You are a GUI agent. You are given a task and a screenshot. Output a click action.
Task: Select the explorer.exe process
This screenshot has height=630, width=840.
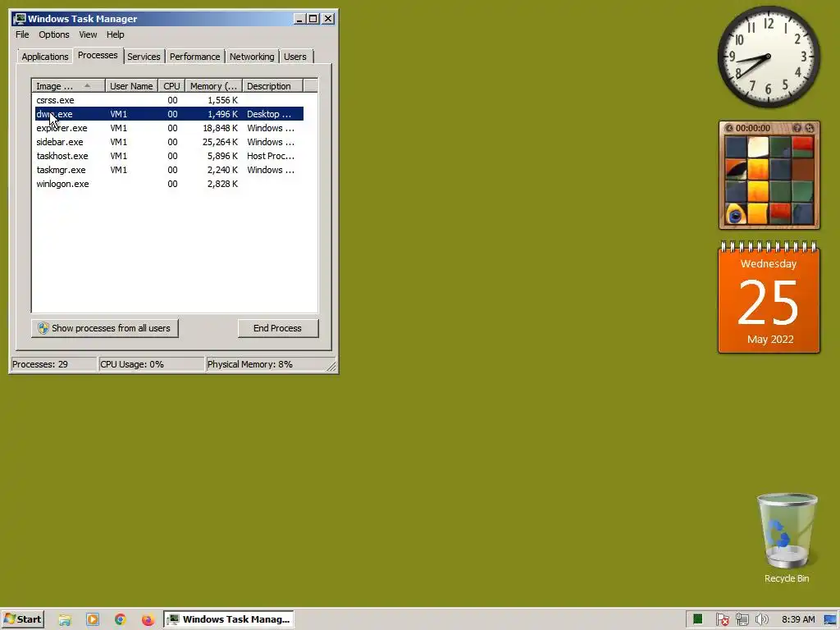[x=169, y=128]
